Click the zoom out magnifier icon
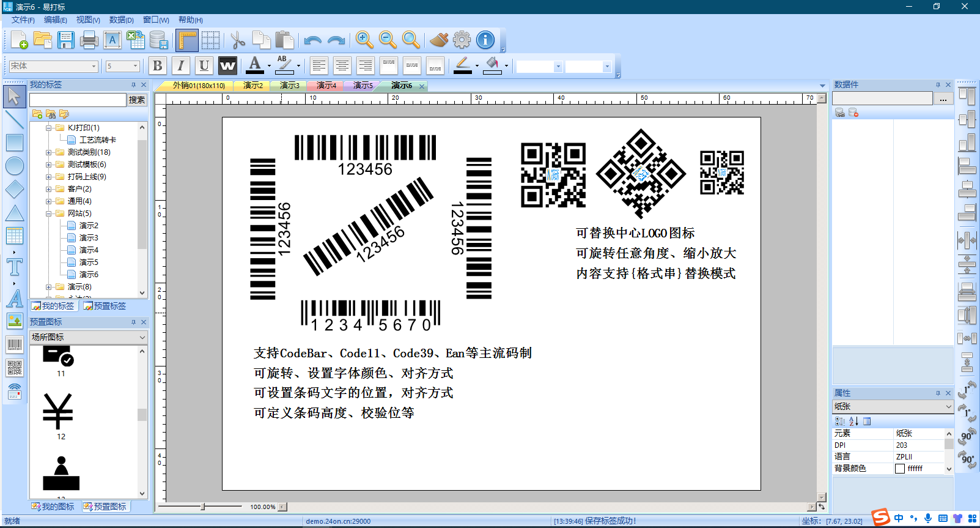The height and width of the screenshot is (528, 980). point(388,40)
